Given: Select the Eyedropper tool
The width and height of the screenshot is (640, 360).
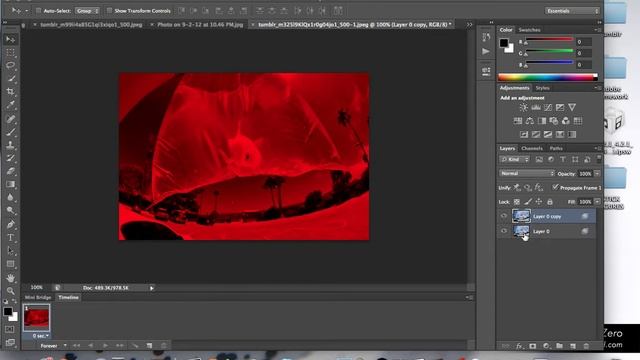Looking at the screenshot, I should click(x=11, y=105).
